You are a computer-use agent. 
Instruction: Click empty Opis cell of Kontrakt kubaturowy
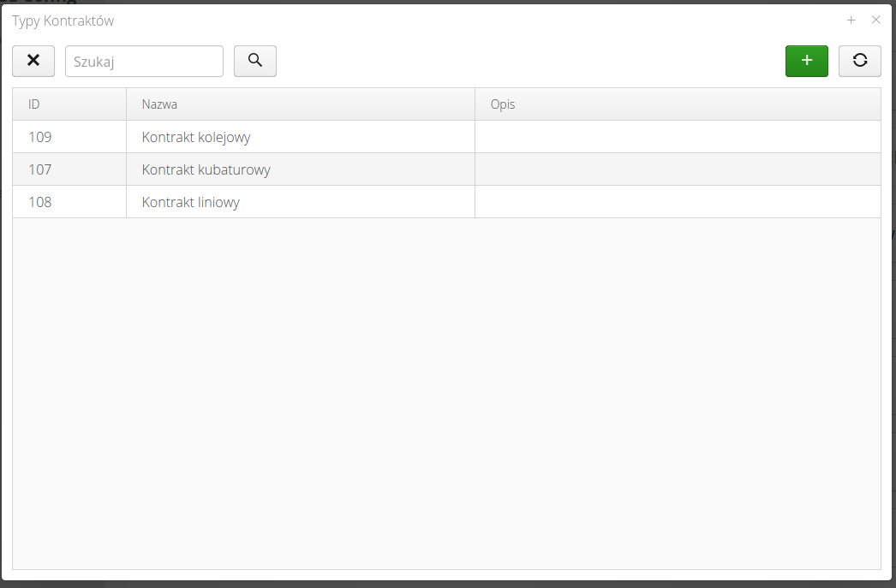(x=677, y=169)
